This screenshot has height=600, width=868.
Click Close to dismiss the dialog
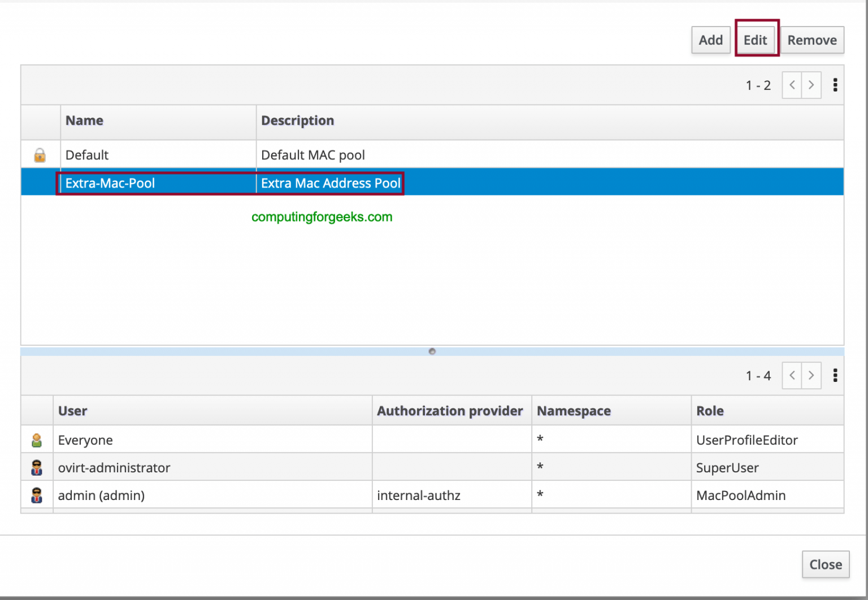point(826,564)
